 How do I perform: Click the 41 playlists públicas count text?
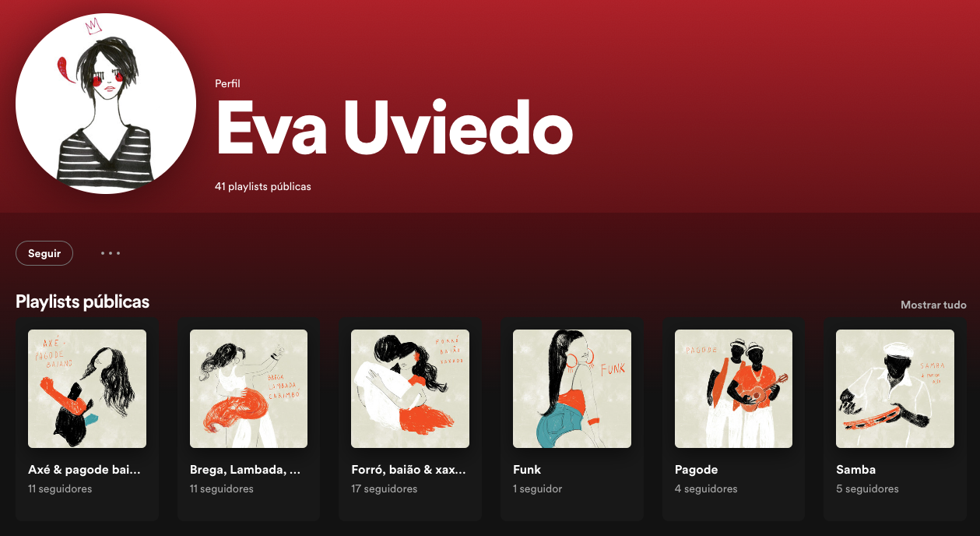263,187
